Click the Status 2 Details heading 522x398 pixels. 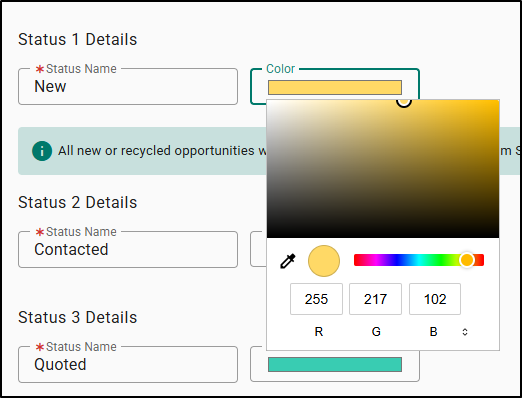pyautogui.click(x=78, y=202)
